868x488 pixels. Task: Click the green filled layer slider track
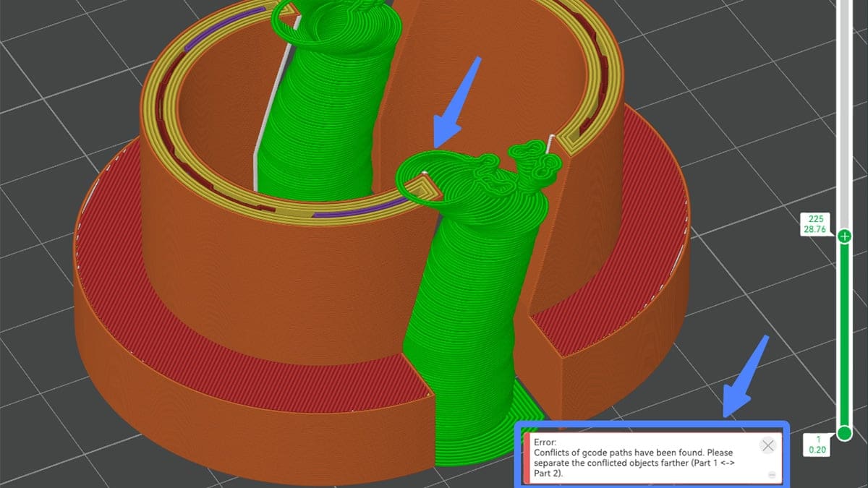(843, 333)
